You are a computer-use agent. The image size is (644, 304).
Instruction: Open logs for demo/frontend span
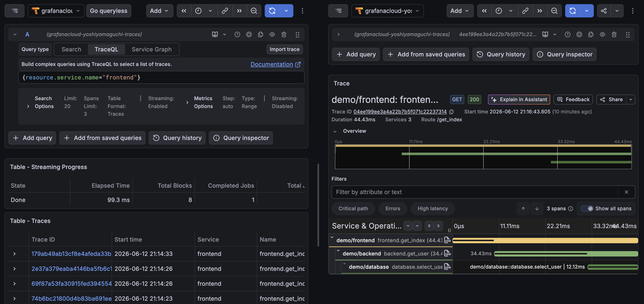(x=448, y=240)
